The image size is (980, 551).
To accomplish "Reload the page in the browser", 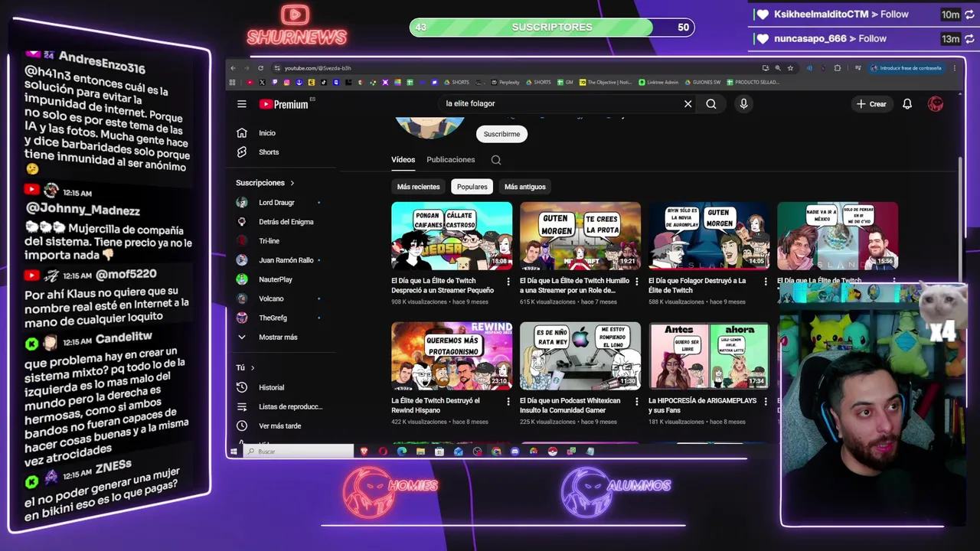I will click(260, 68).
